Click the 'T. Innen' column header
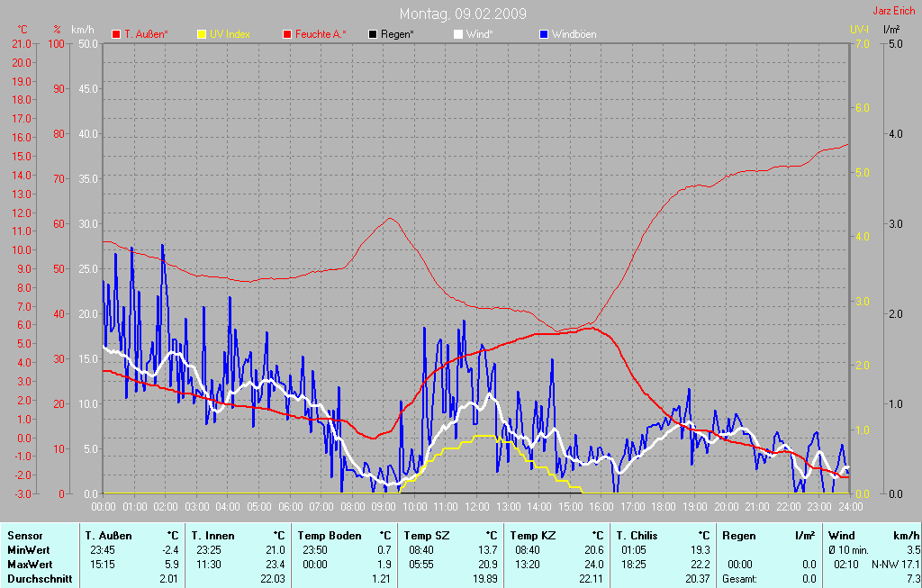 [212, 536]
